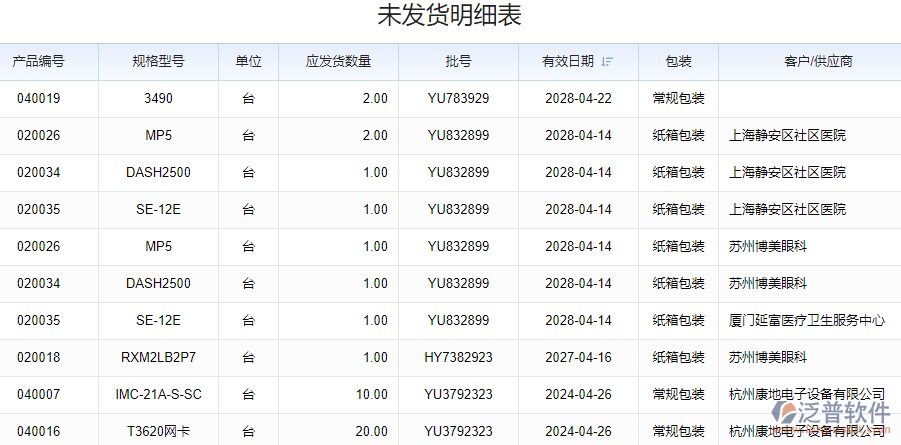Select unit 台 in the RXM2LB2P7 row

(x=248, y=358)
